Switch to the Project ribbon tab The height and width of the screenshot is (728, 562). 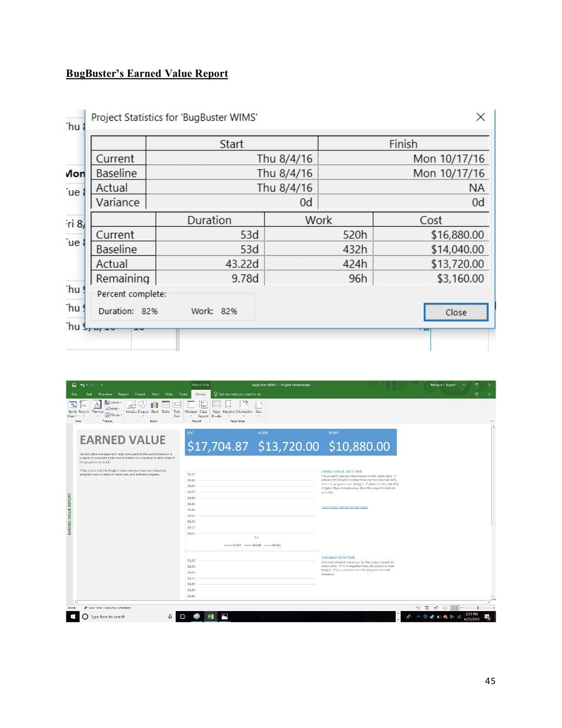coord(140,394)
